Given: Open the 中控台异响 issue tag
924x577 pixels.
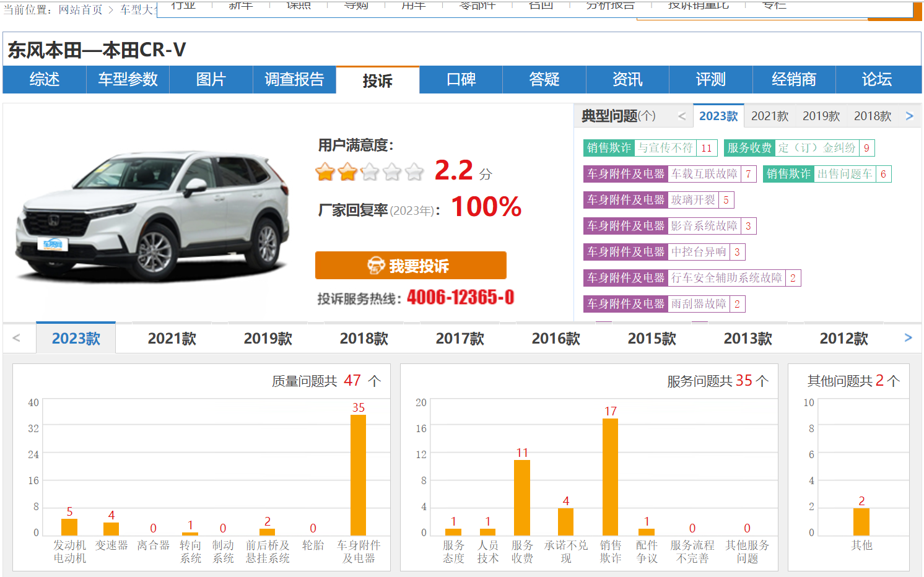Looking at the screenshot, I should [x=665, y=252].
